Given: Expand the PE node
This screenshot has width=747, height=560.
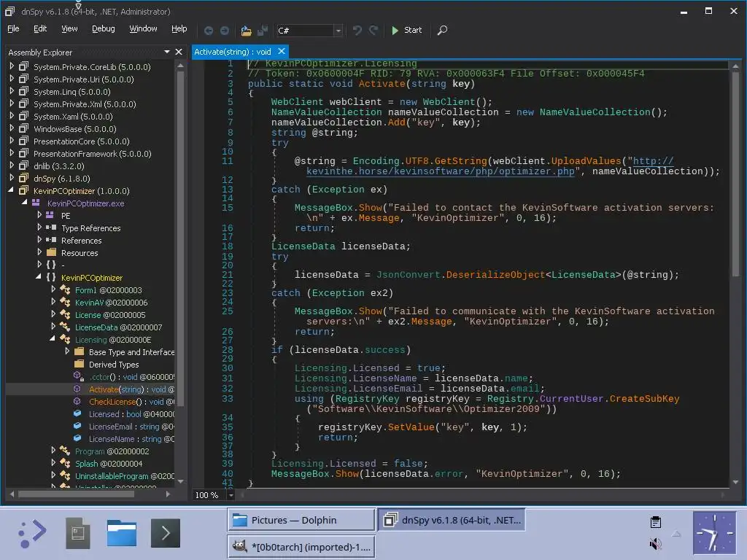Looking at the screenshot, I should (39, 215).
